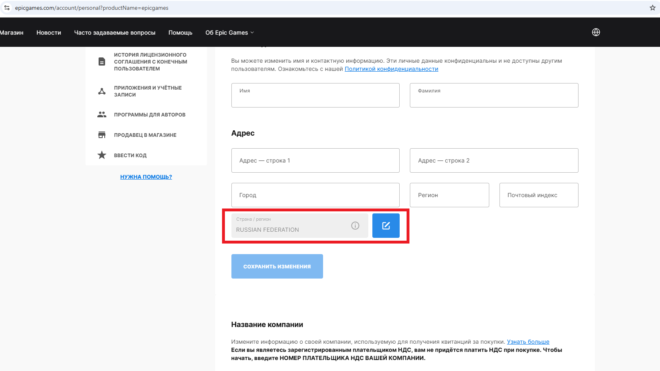Focus the Адрес — строка 1 field

(x=315, y=160)
